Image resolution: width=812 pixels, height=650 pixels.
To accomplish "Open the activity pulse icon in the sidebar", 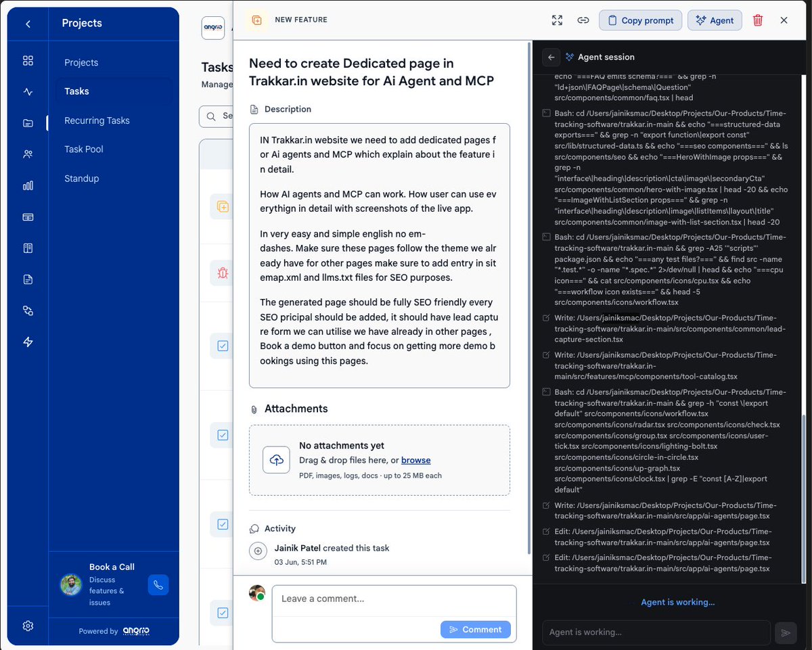I will (28, 92).
